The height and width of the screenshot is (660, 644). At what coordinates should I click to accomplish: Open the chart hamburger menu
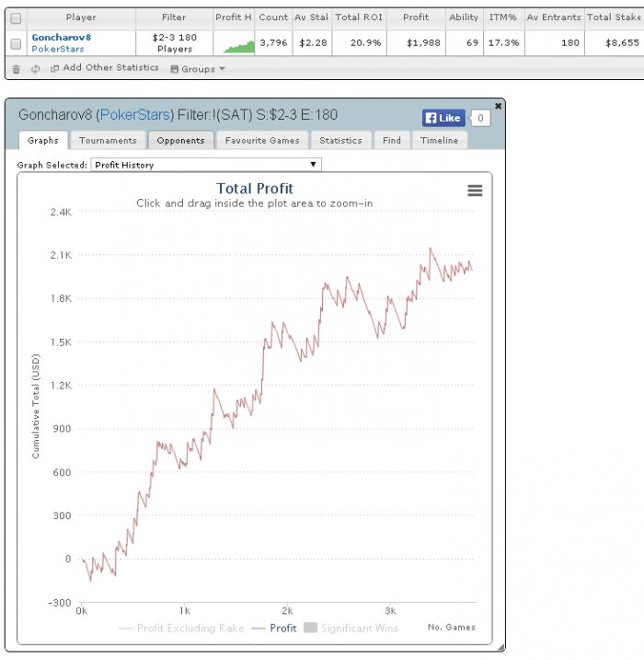click(x=475, y=190)
